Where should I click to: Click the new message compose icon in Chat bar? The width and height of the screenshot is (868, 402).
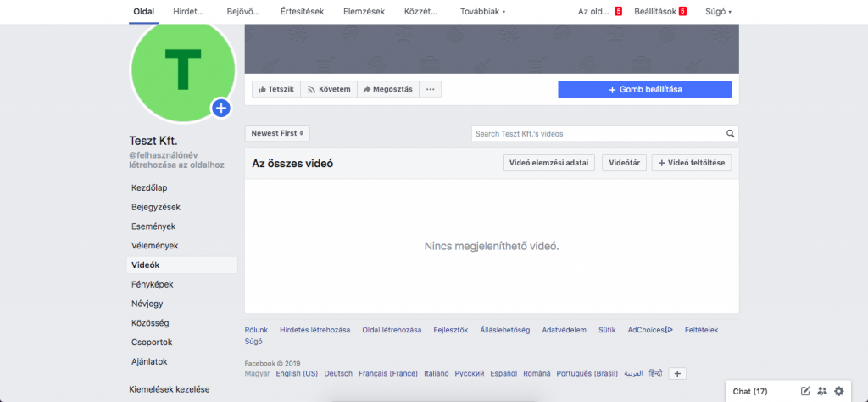coord(805,391)
